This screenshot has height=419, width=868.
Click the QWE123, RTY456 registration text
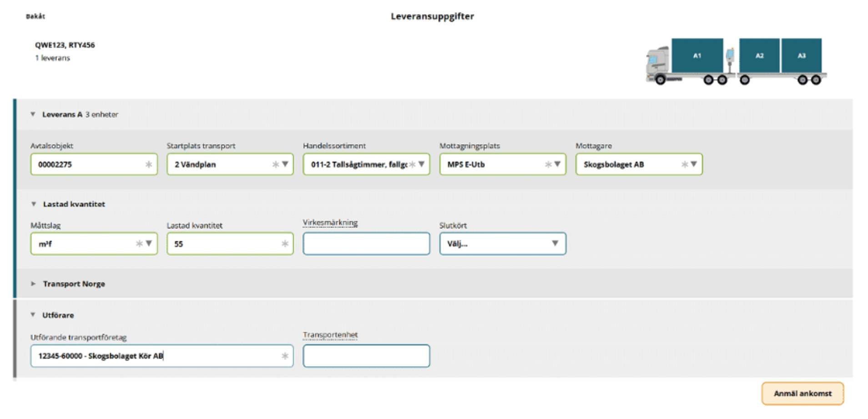pos(65,45)
